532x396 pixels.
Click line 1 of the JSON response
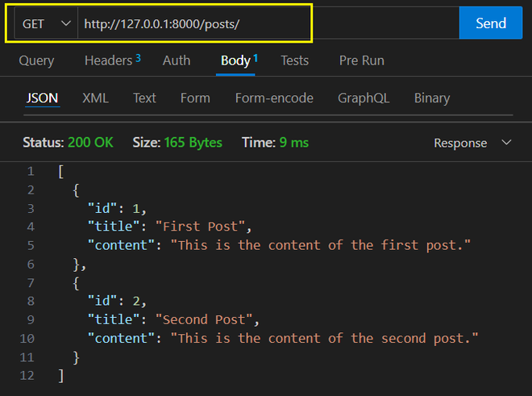tap(61, 172)
